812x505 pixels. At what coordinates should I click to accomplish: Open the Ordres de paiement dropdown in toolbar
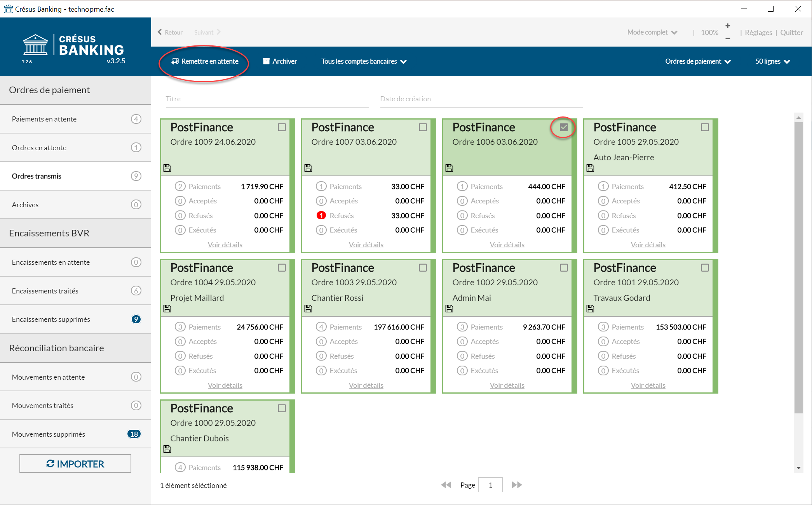[698, 61]
